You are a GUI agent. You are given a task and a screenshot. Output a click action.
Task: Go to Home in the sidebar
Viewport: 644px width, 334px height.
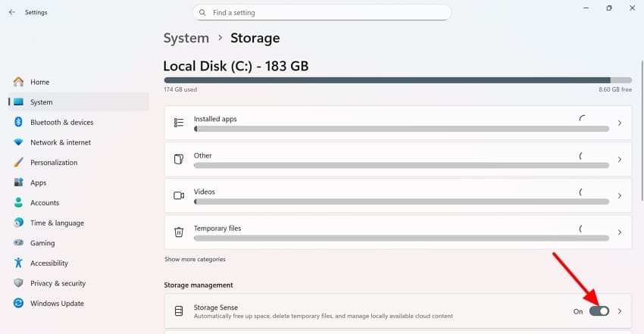click(79, 82)
